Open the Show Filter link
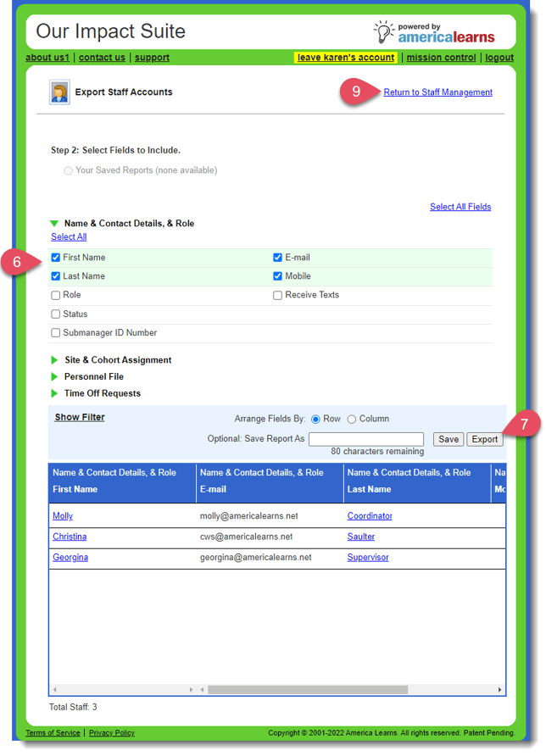 click(x=80, y=417)
